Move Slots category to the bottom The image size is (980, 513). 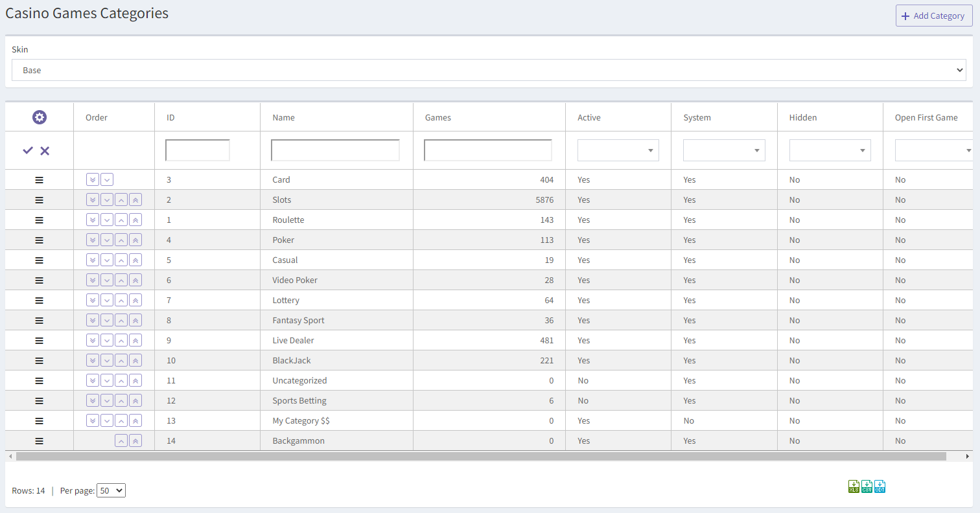93,199
